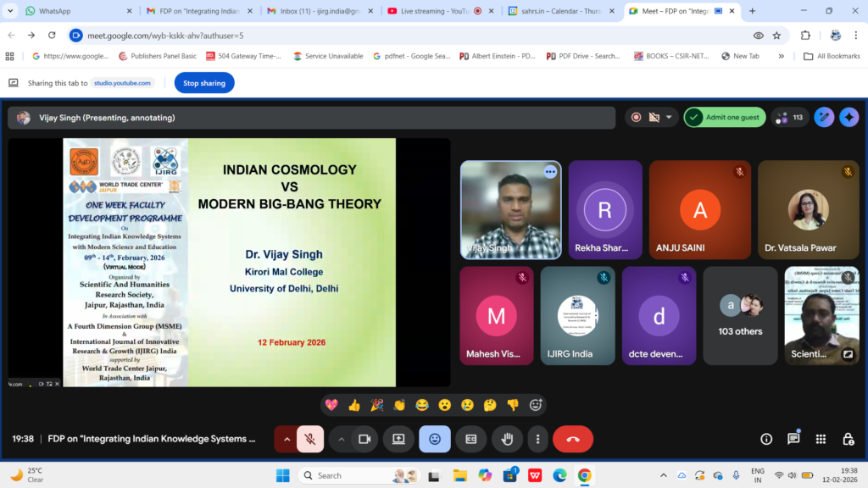
Task: Toggle closed captions
Action: [x=470, y=439]
